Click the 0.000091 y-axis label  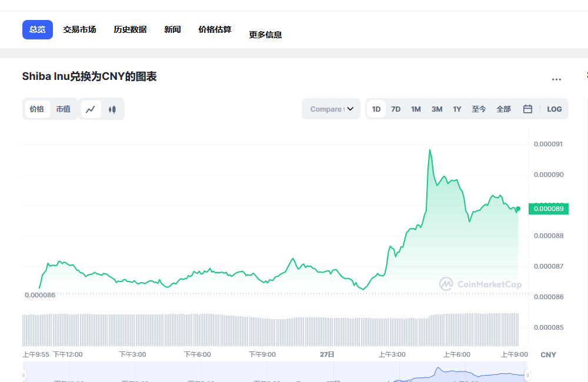pyautogui.click(x=548, y=144)
